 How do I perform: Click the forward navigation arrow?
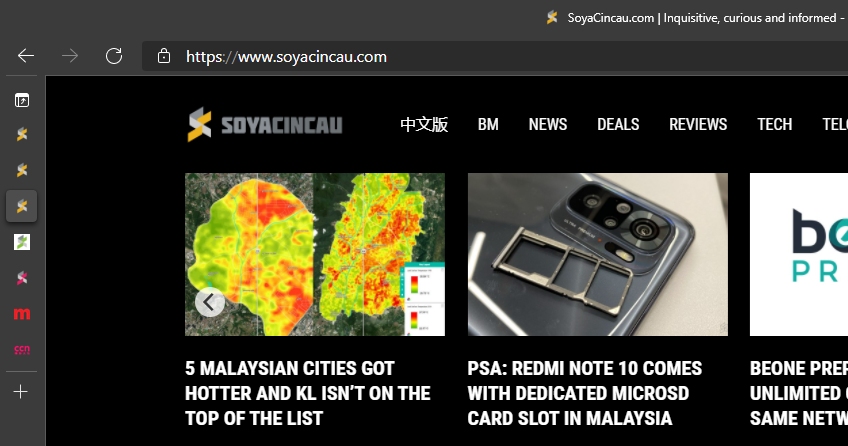pyautogui.click(x=70, y=56)
